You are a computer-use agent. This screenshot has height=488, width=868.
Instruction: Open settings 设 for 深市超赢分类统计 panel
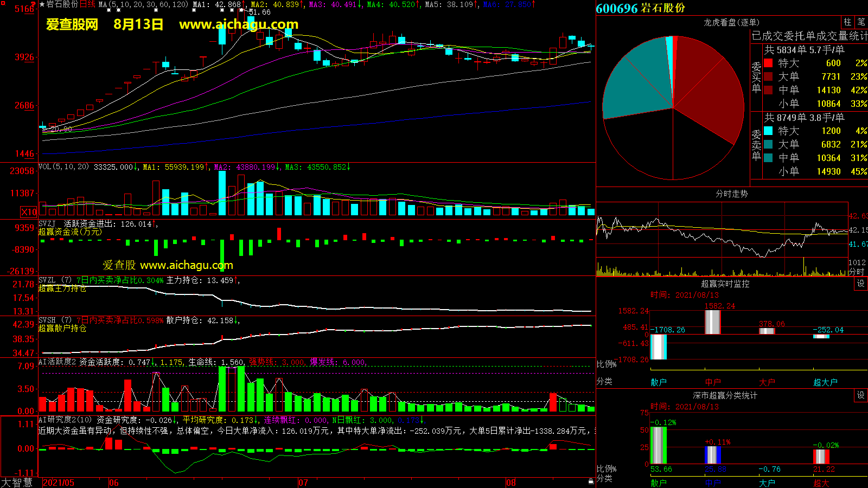tap(860, 395)
